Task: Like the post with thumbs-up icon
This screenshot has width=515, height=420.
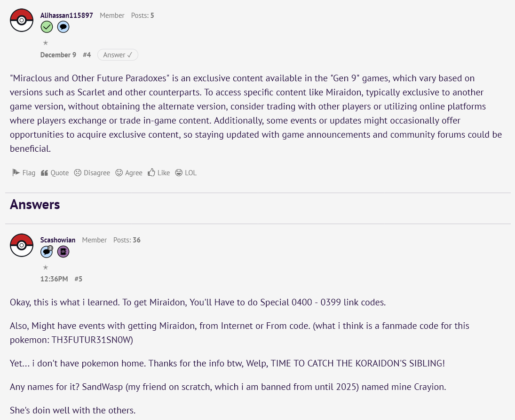Action: coord(158,172)
